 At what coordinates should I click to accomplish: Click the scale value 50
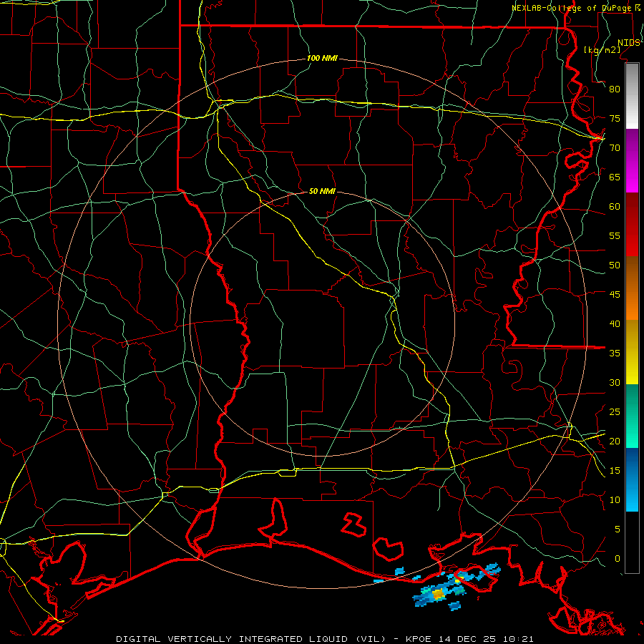pyautogui.click(x=615, y=265)
